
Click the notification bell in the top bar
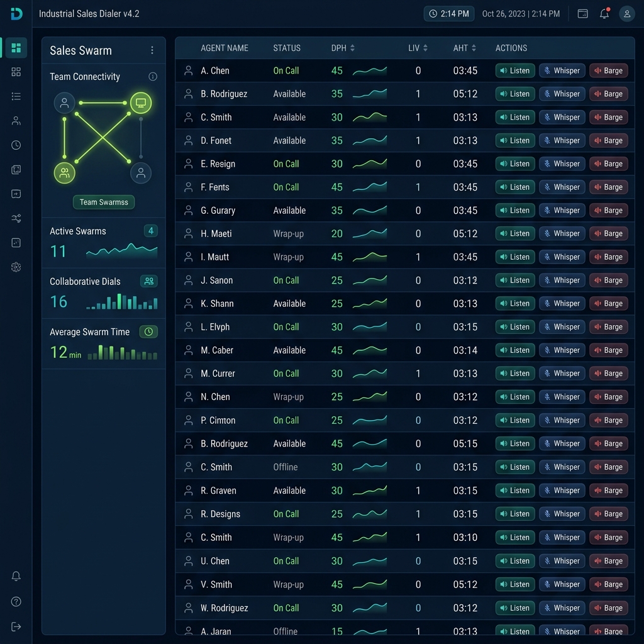pyautogui.click(x=603, y=13)
